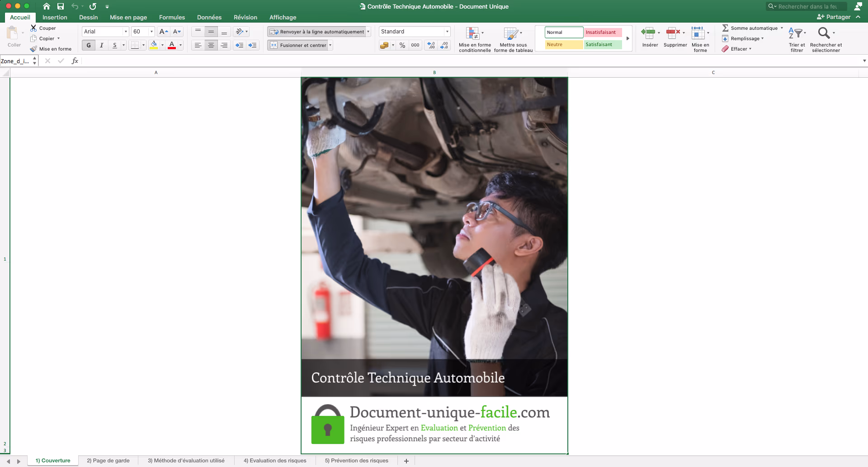The height and width of the screenshot is (467, 868).
Task: Apply the red font color
Action: tap(172, 45)
